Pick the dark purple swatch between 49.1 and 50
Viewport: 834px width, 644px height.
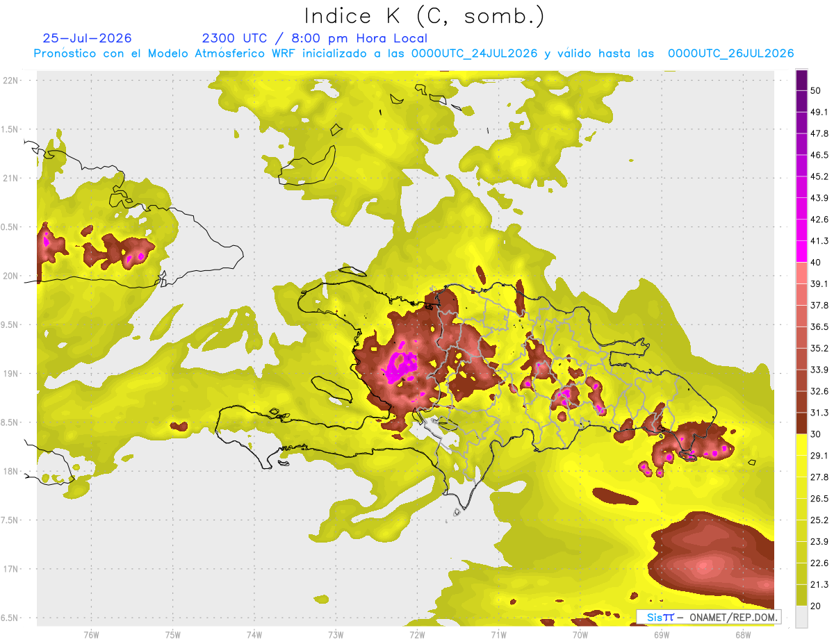coord(802,101)
